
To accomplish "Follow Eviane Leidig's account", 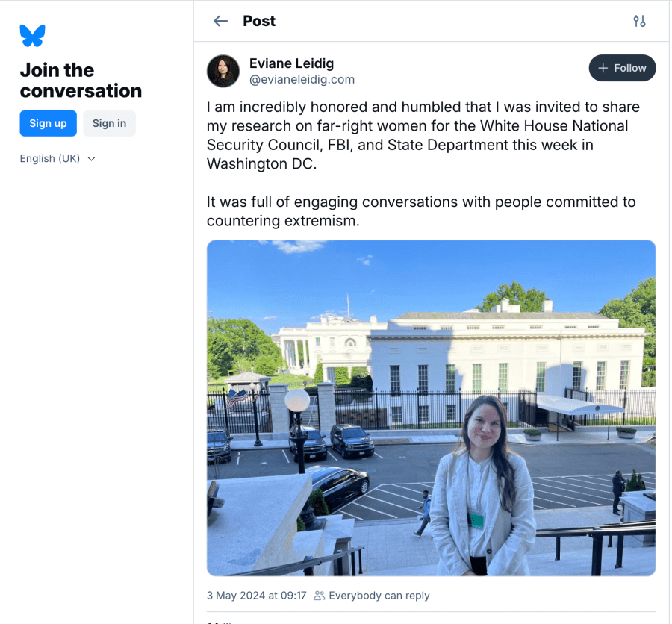I will click(x=622, y=68).
